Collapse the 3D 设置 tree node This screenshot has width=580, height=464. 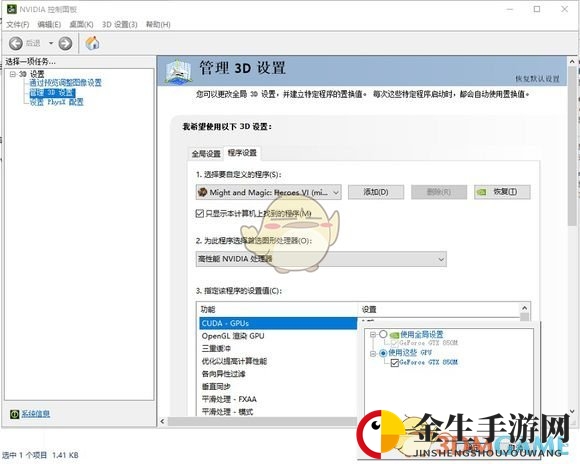(13, 74)
